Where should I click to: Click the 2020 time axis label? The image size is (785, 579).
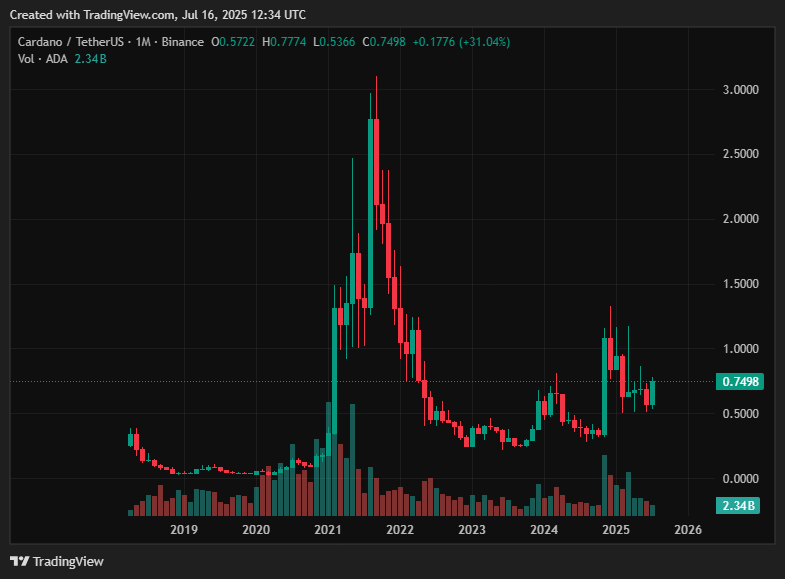click(x=256, y=529)
